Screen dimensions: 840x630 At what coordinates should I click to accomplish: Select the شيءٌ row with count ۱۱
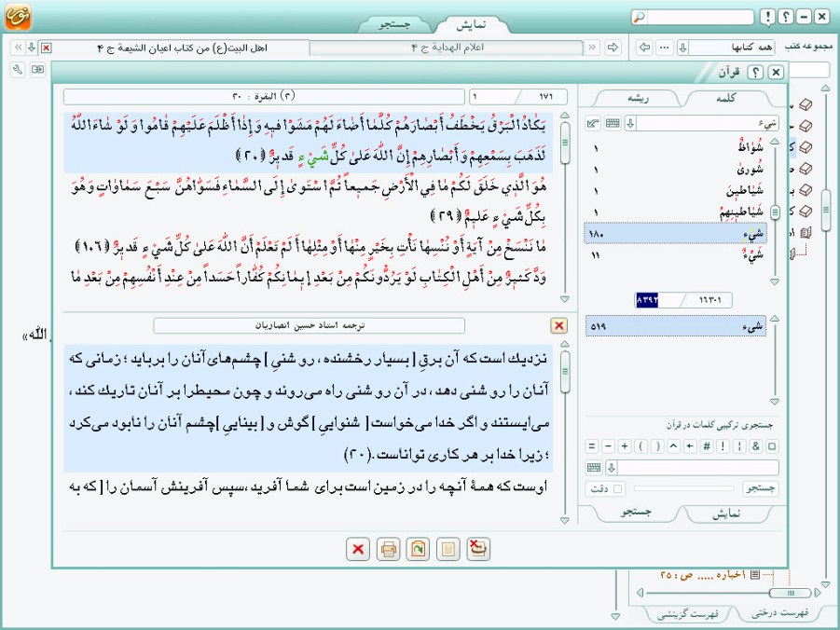(676, 255)
